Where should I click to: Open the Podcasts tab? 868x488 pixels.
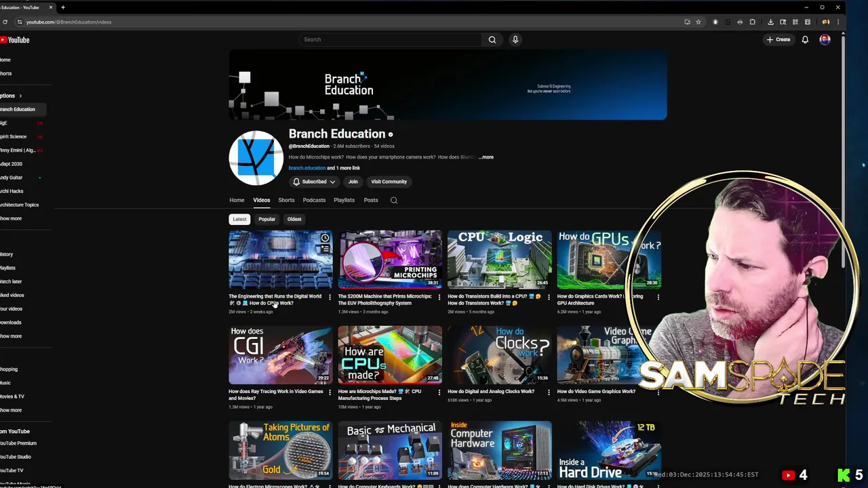click(x=314, y=200)
